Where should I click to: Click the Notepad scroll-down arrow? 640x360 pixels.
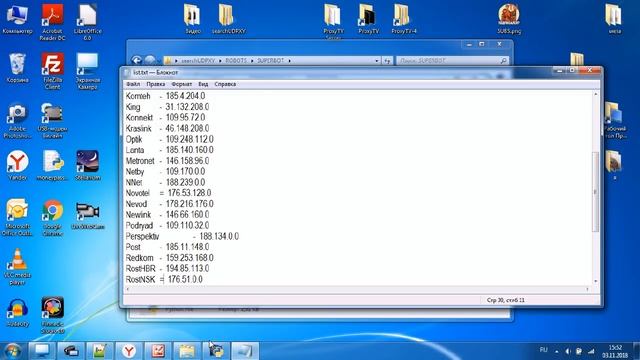[x=596, y=281]
